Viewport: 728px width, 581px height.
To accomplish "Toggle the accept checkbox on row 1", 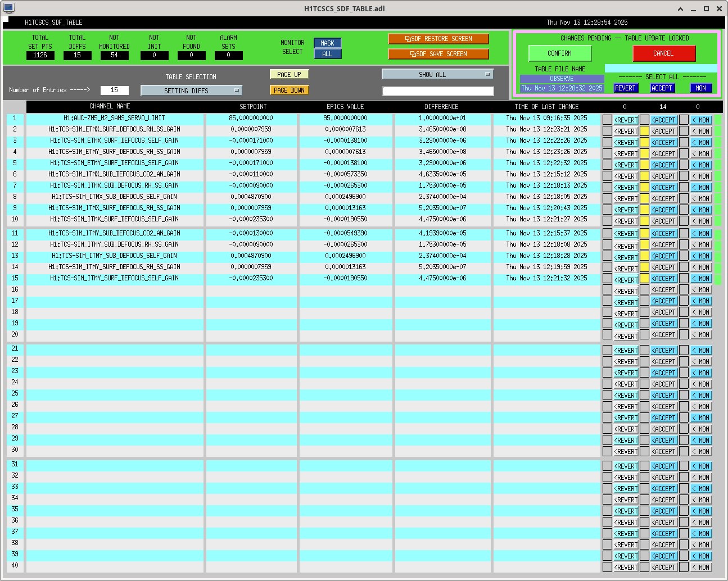I will pos(644,120).
